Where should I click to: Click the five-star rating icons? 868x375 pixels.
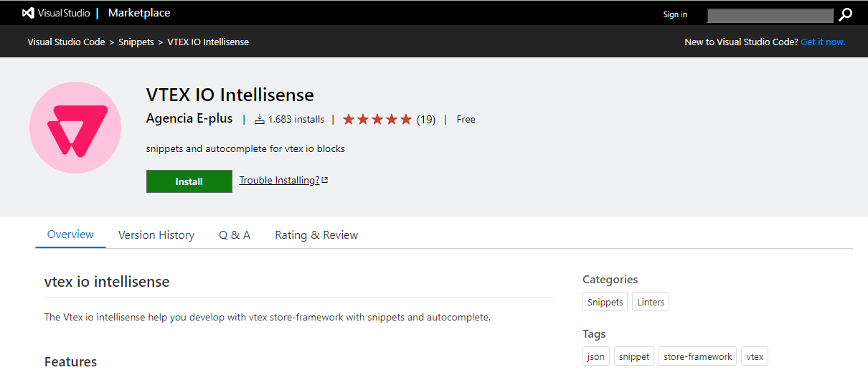(x=377, y=119)
